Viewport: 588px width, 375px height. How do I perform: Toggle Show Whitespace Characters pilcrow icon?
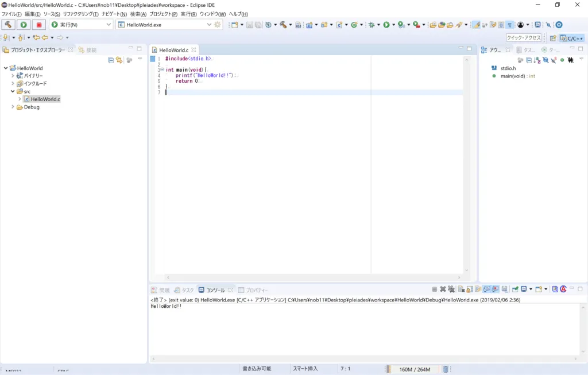510,25
